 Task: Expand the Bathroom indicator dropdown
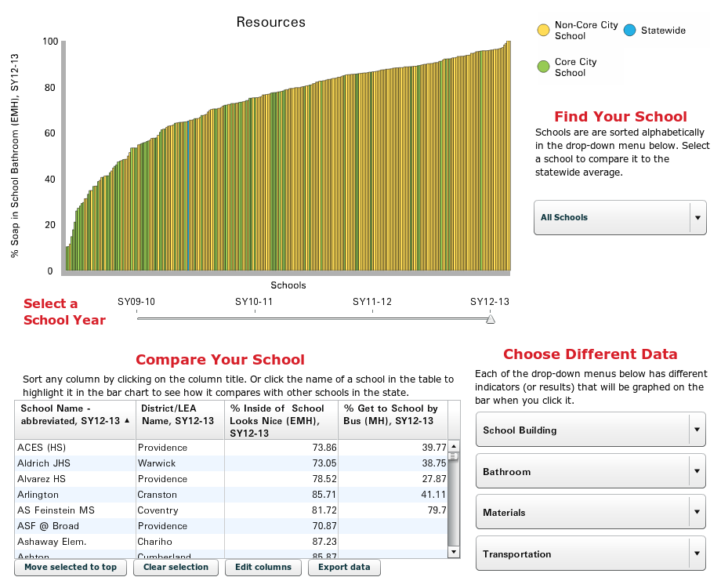590,472
